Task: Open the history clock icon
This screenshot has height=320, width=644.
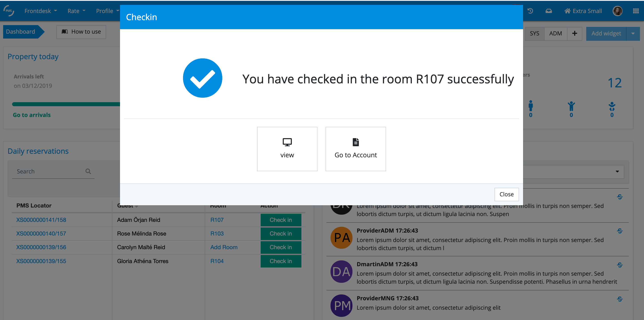Action: coord(530,11)
